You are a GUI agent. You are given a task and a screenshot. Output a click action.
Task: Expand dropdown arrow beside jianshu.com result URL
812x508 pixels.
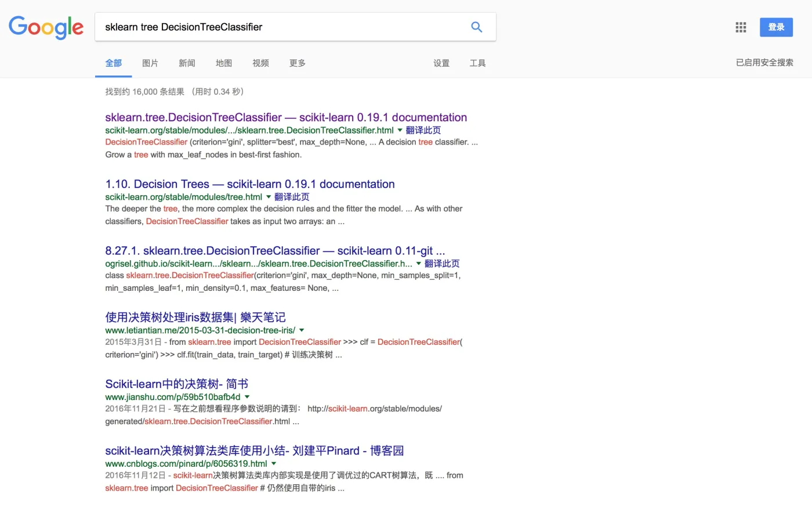247,397
